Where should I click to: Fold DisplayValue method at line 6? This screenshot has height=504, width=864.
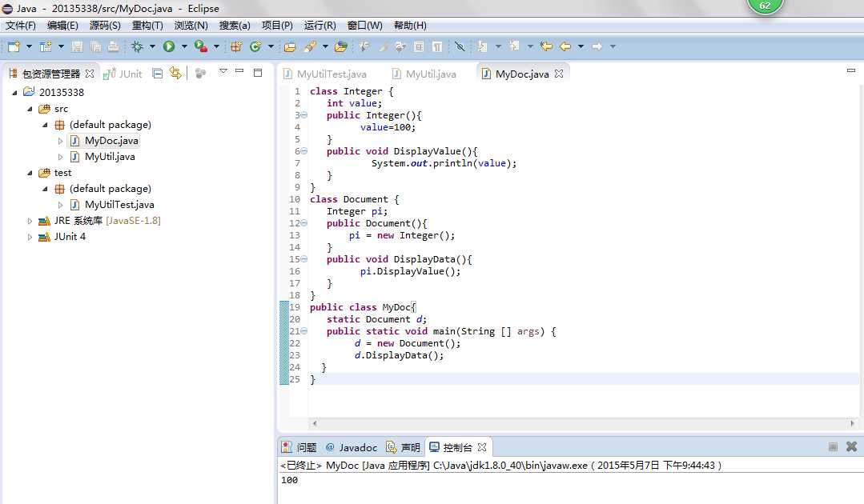[303, 150]
